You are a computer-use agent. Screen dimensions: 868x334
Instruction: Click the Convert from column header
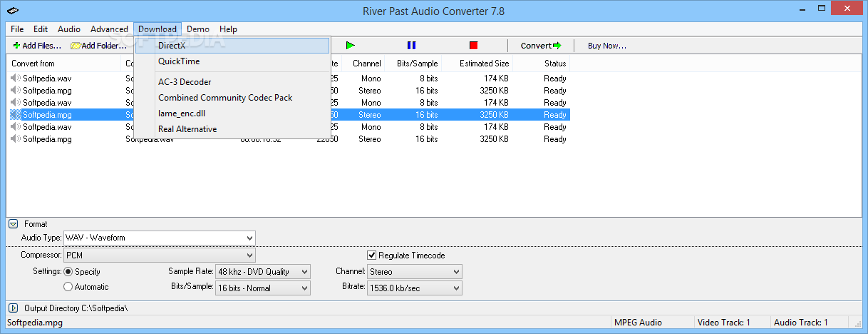coord(64,64)
